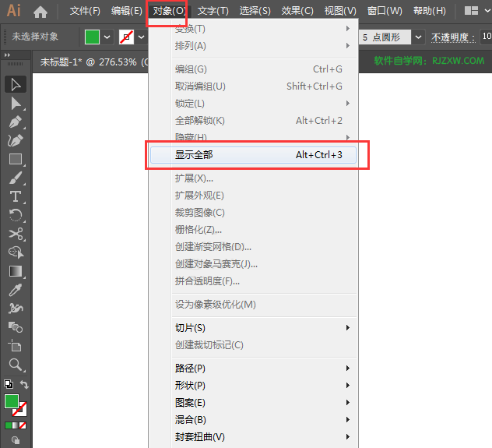Select the Selection tool arrow
This screenshot has height=448, width=492.
[x=16, y=84]
